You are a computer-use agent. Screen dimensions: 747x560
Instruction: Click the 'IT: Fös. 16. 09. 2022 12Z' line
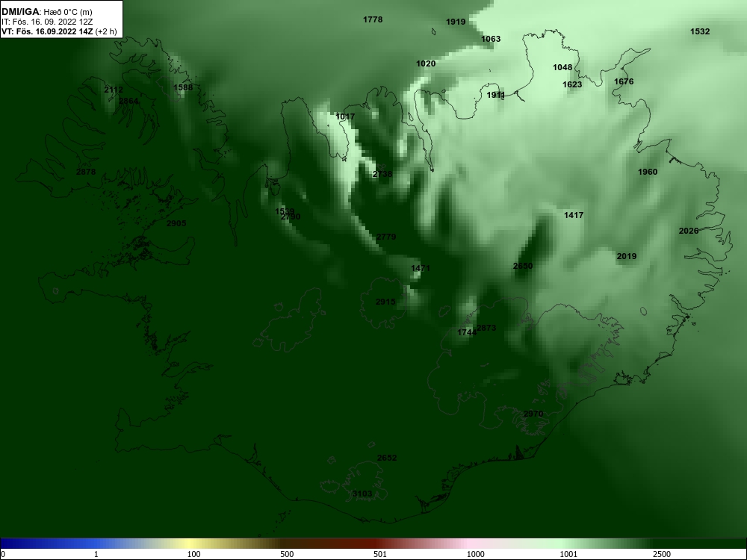(47, 22)
